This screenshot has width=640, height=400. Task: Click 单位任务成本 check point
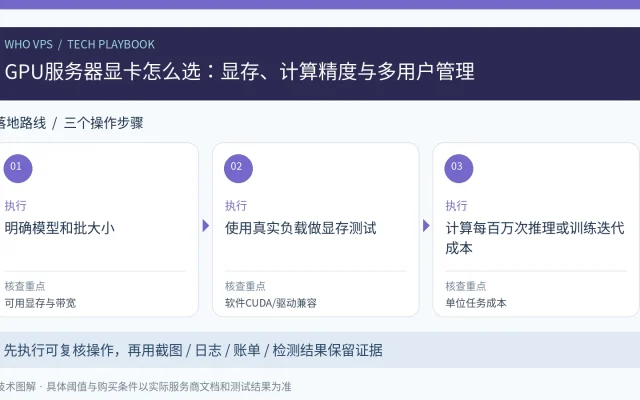coord(476,303)
